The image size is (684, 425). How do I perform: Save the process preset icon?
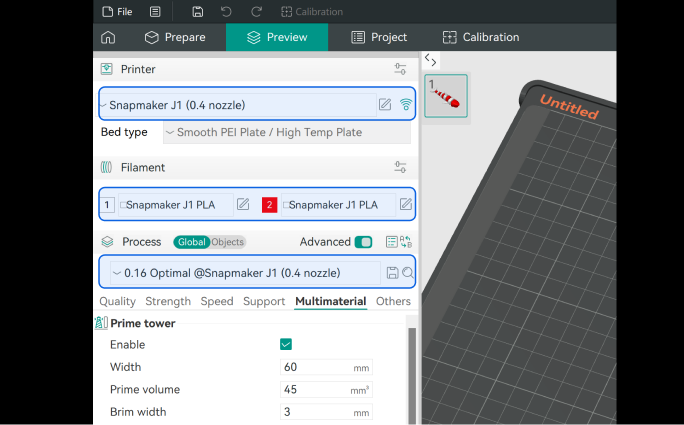click(393, 273)
